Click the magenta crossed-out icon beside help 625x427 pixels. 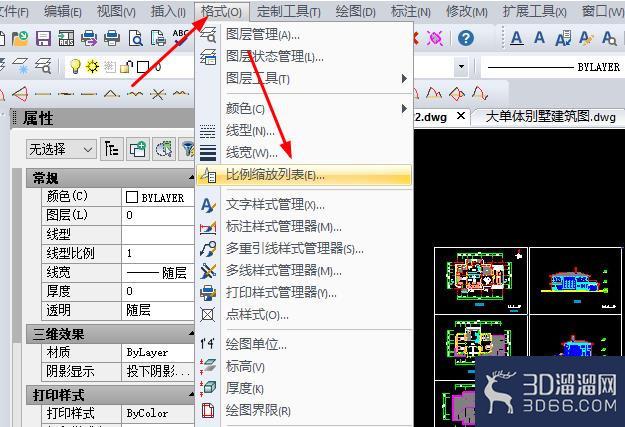click(x=434, y=38)
